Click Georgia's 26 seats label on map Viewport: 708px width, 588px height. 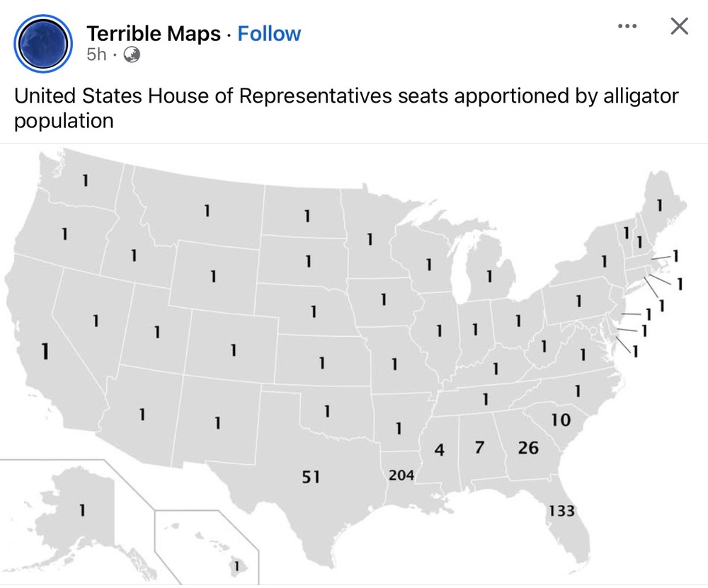click(528, 448)
